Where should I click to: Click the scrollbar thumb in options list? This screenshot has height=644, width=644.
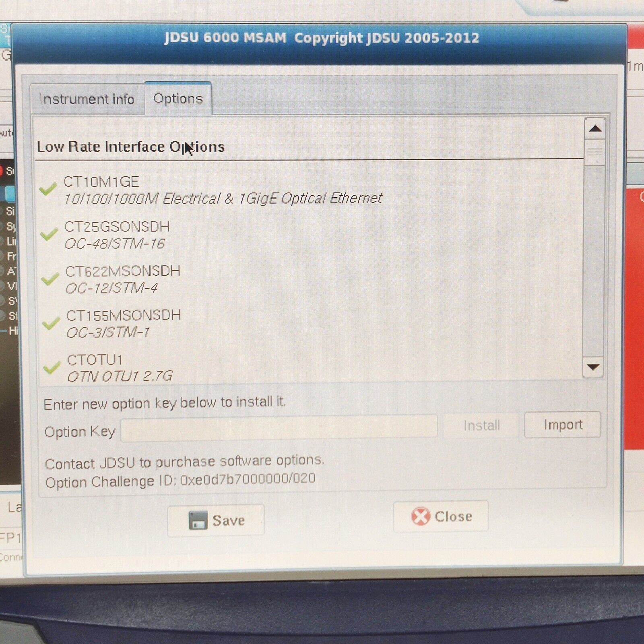(x=594, y=153)
